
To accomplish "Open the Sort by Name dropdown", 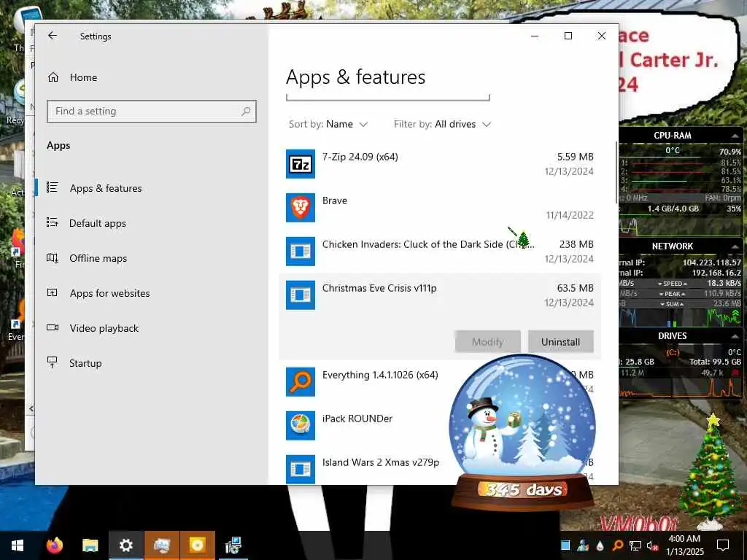I will click(x=328, y=124).
